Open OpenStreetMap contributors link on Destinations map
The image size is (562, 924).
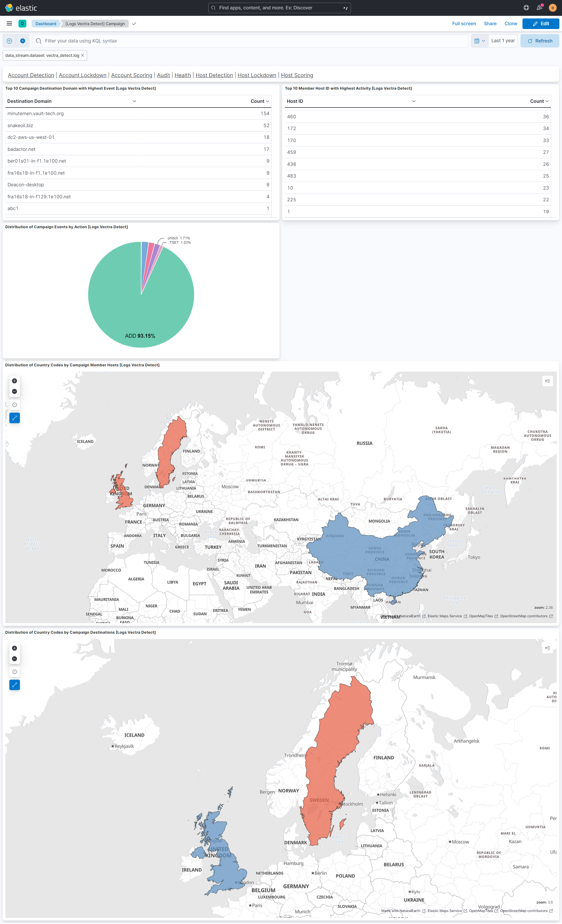click(x=526, y=911)
